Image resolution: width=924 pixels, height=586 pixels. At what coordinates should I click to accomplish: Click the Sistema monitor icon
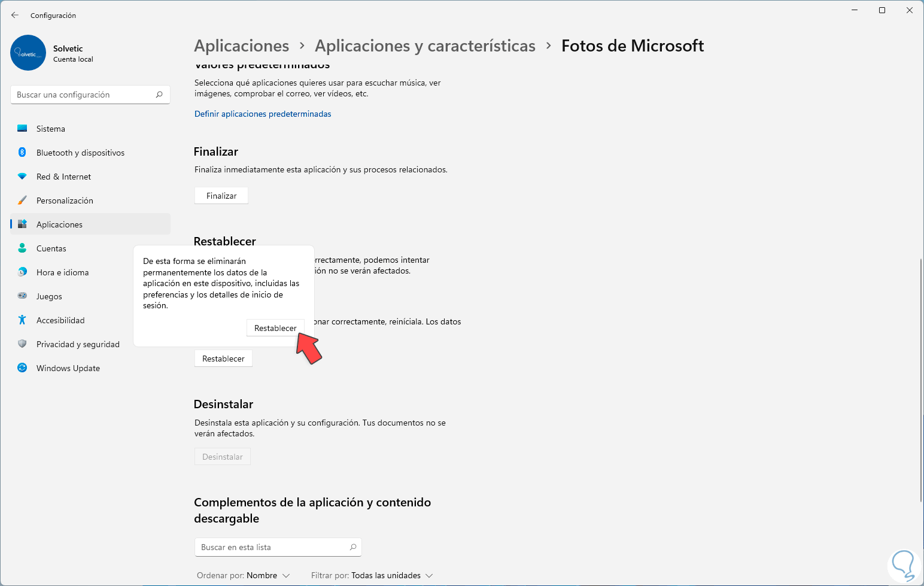pos(22,129)
